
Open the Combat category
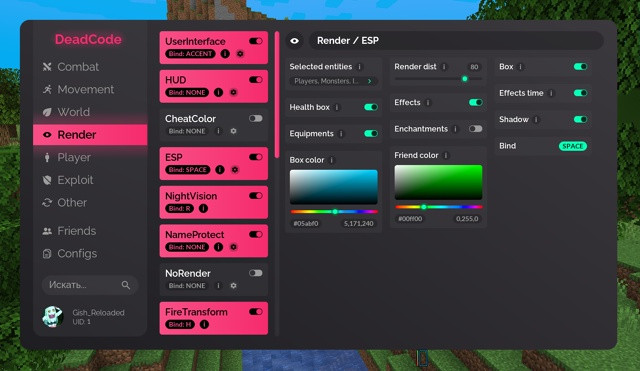(90, 67)
